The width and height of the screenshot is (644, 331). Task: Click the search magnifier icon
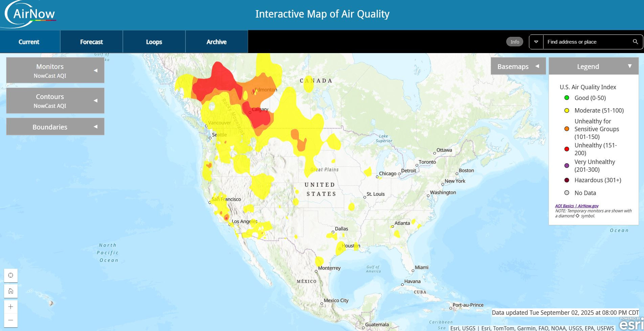(x=635, y=42)
